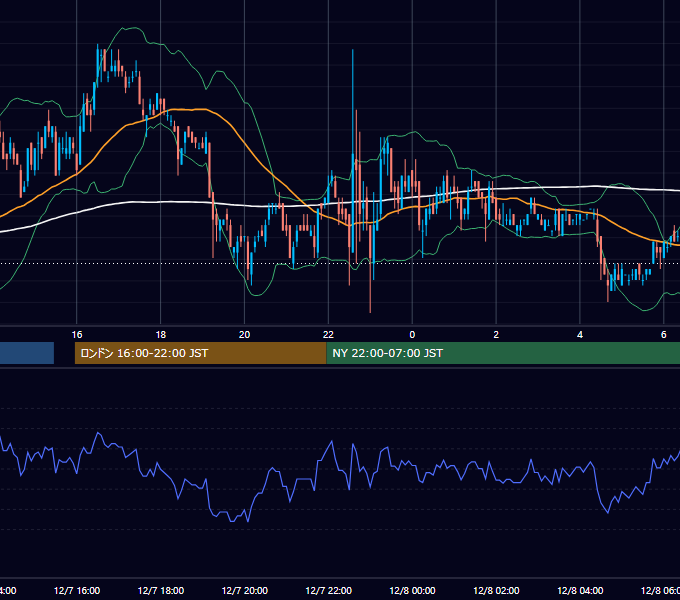Click the "12/8 00:00" date label

[x=412, y=590]
